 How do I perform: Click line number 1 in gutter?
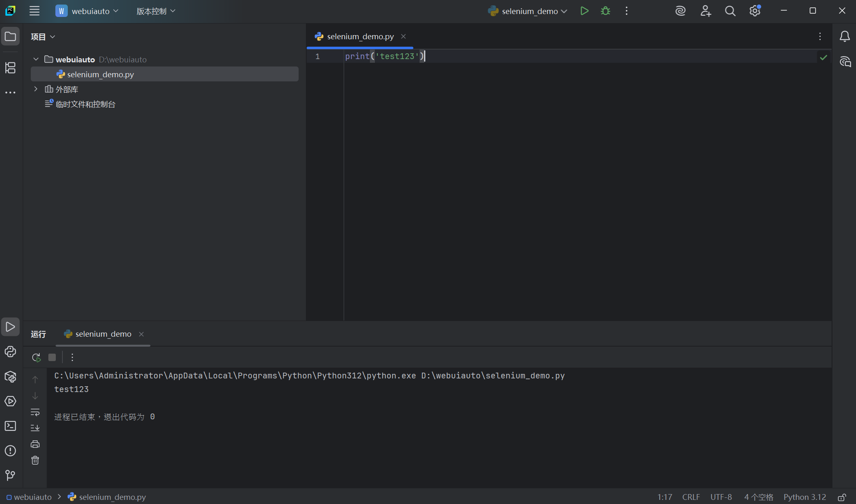click(x=317, y=56)
